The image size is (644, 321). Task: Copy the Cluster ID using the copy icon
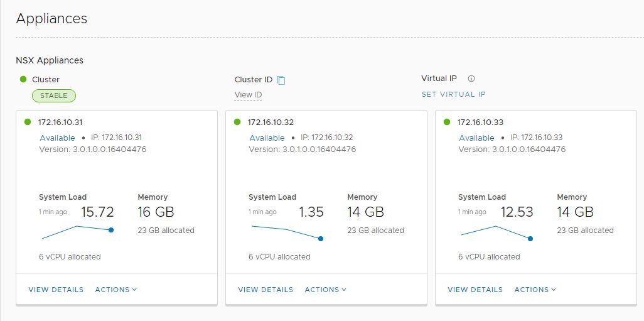pos(281,80)
